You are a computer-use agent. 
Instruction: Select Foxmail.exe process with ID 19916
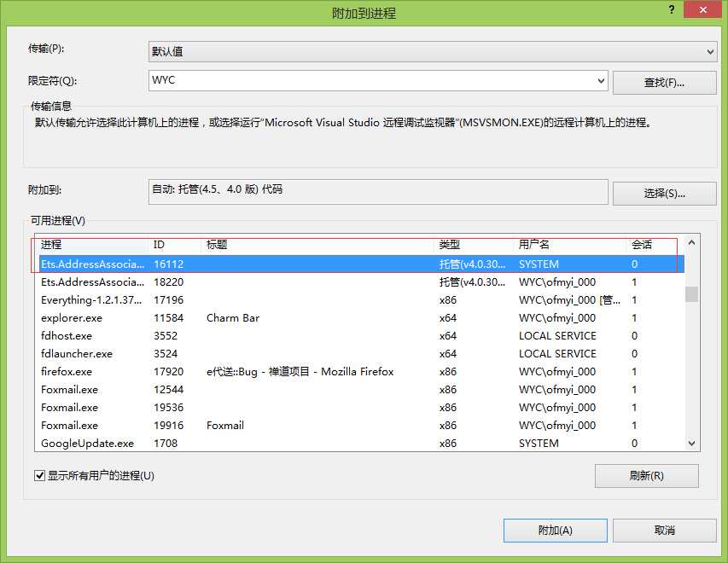361,426
